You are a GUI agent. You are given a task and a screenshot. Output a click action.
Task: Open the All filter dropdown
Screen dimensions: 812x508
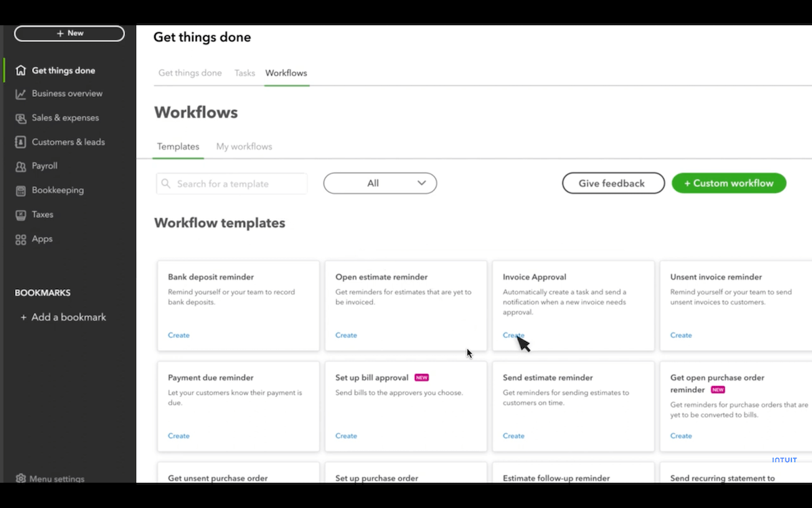pyautogui.click(x=380, y=183)
